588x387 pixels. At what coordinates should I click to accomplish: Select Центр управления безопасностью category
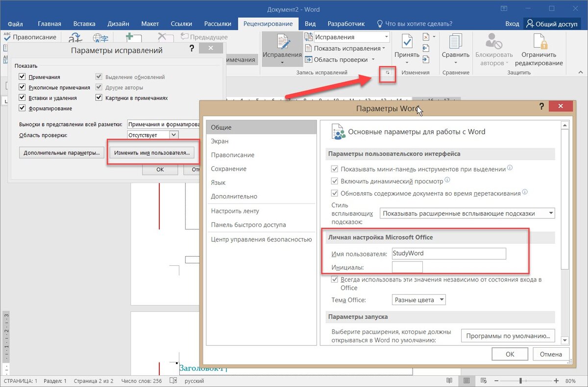(262, 239)
